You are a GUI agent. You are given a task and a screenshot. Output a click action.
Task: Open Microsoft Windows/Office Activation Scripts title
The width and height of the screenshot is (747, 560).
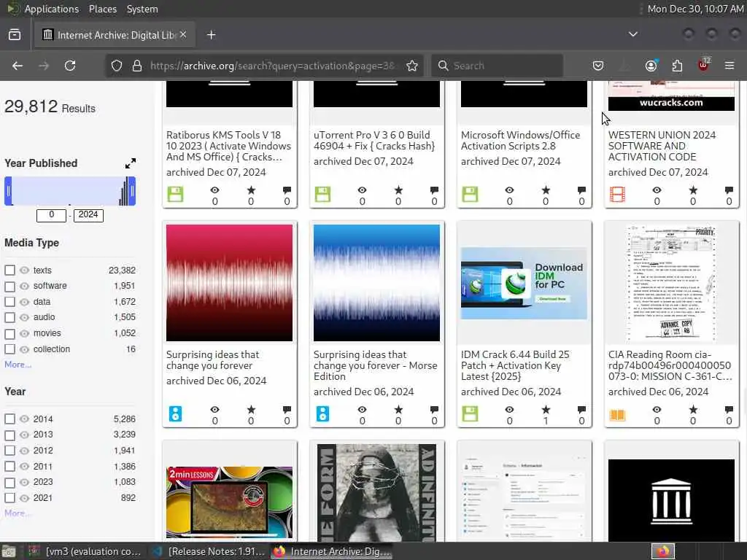(x=520, y=141)
